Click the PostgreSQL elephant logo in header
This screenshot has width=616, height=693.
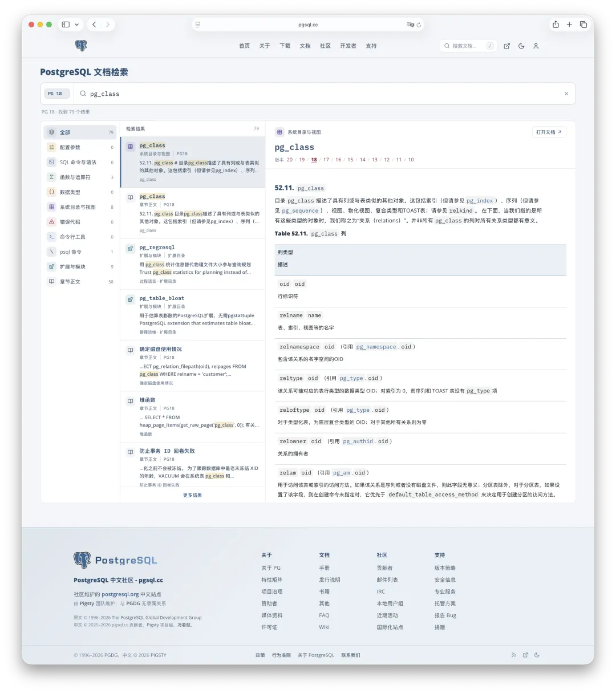pyautogui.click(x=81, y=46)
